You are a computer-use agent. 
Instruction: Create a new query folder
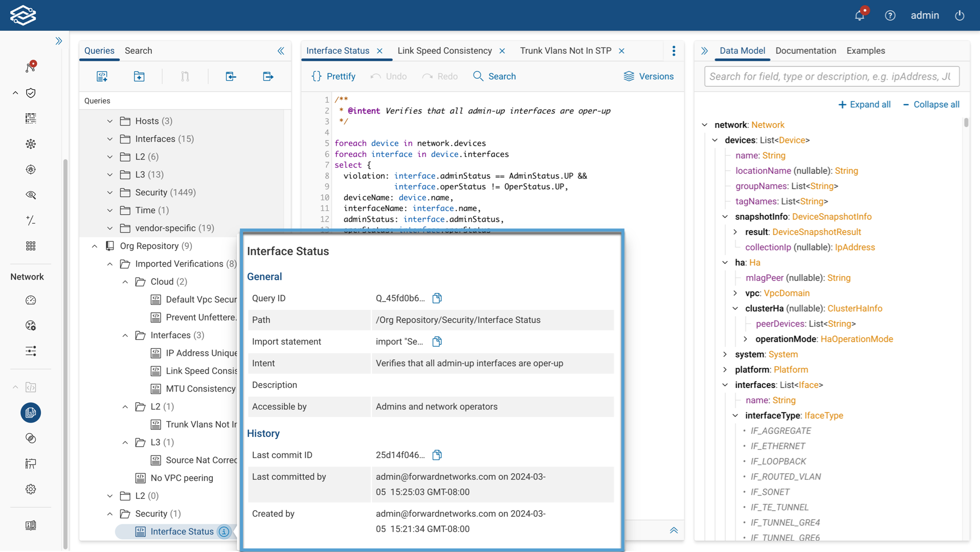pyautogui.click(x=139, y=76)
